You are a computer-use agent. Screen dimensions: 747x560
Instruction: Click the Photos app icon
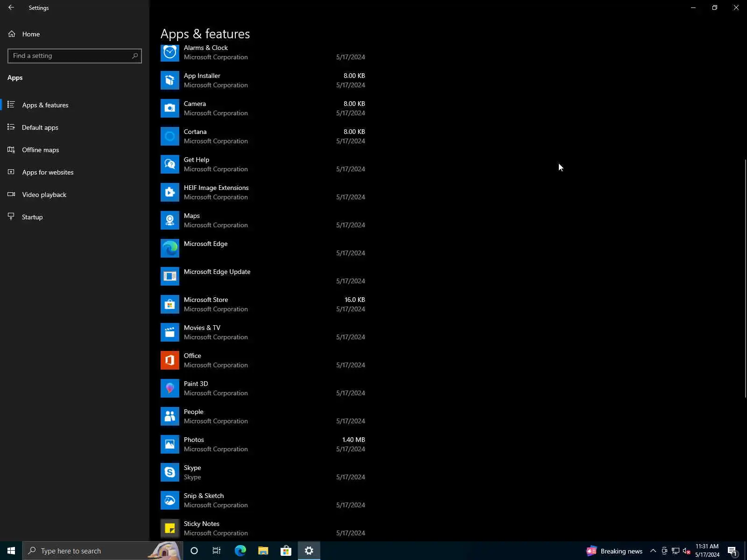pyautogui.click(x=170, y=444)
